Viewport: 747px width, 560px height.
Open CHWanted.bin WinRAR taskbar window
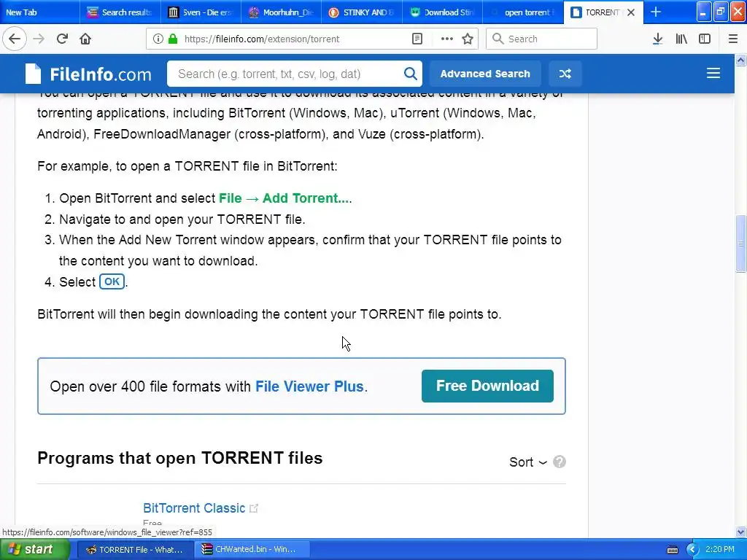click(x=252, y=550)
